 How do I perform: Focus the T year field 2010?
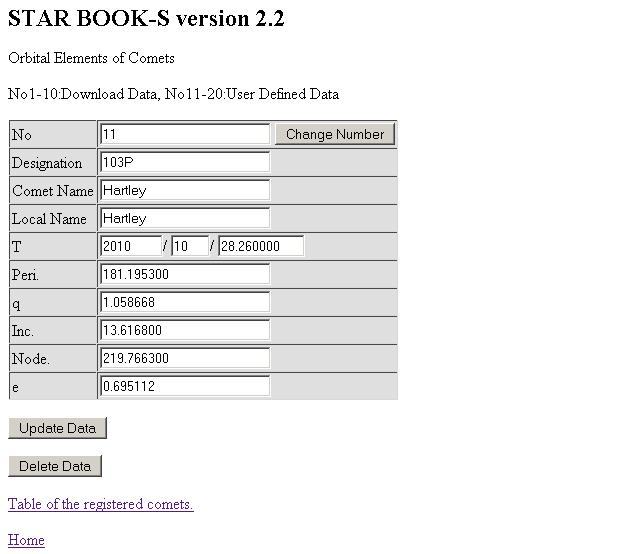131,246
